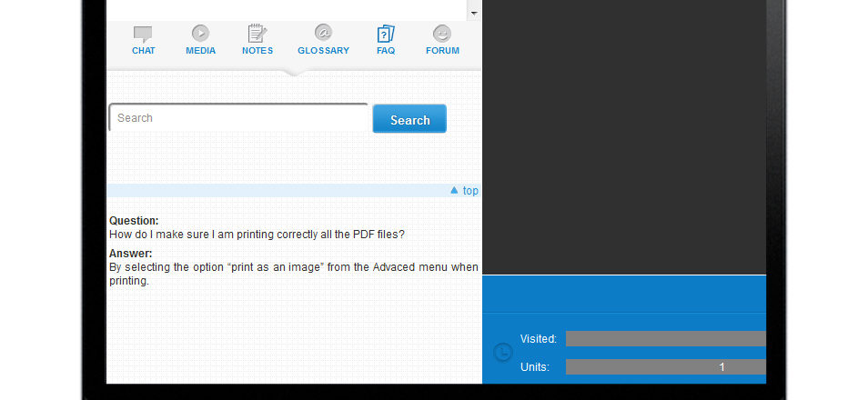Focus the Search text field
The image size is (868, 400).
tap(238, 118)
